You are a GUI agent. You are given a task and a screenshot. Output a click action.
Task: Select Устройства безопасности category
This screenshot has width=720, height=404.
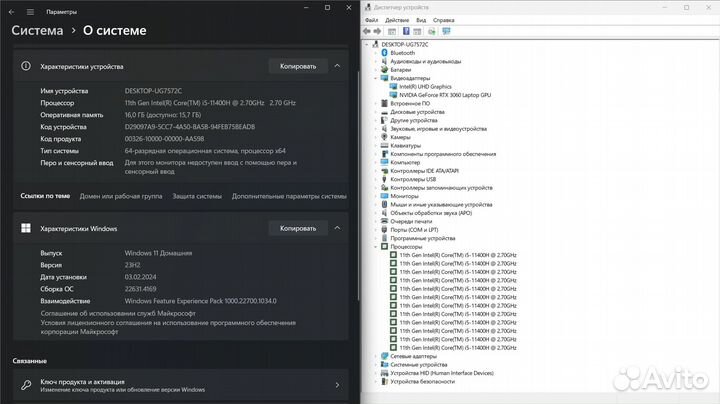422,382
